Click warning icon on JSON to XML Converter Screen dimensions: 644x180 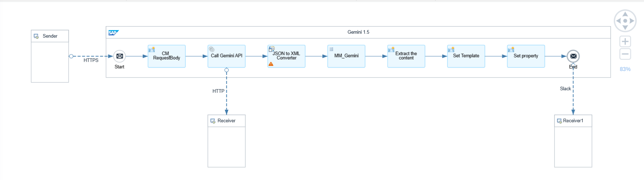271,64
